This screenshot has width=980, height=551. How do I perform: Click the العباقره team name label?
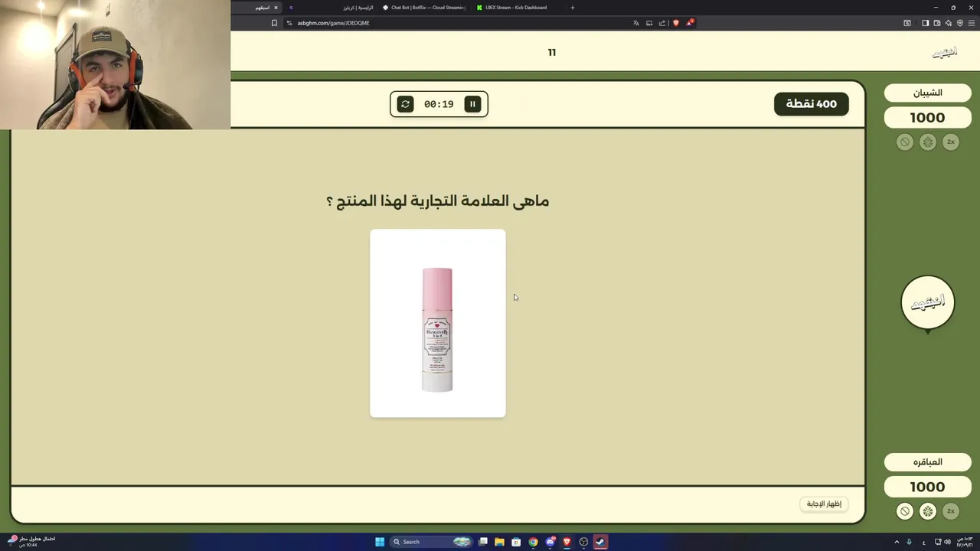point(927,462)
